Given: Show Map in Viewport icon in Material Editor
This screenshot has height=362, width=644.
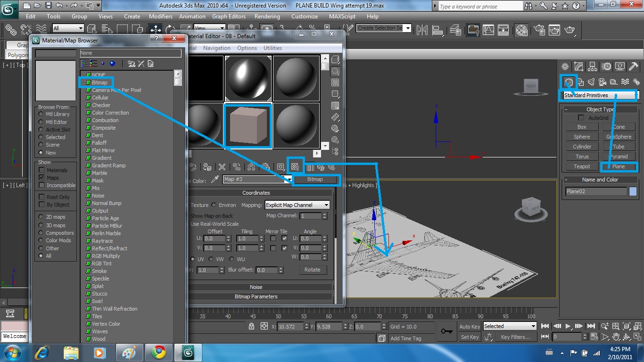Looking at the screenshot, I should pyautogui.click(x=295, y=166).
